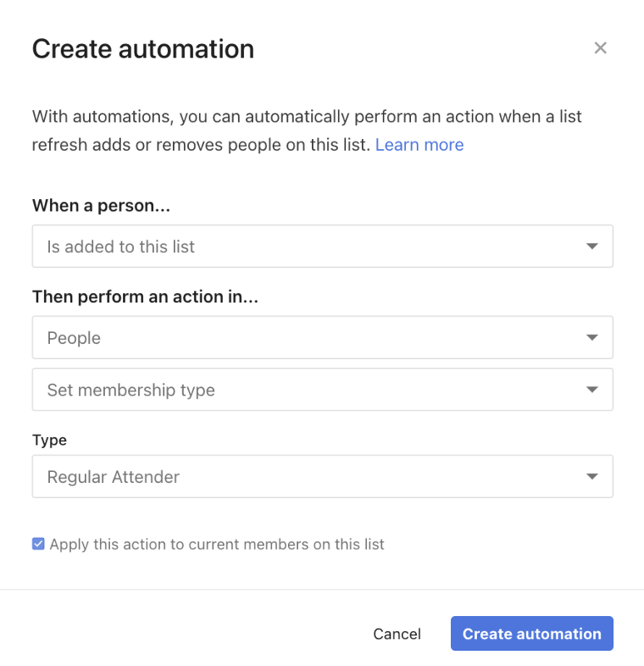
Task: Click the arrow icon beside "Is added to this list"
Action: coord(592,246)
